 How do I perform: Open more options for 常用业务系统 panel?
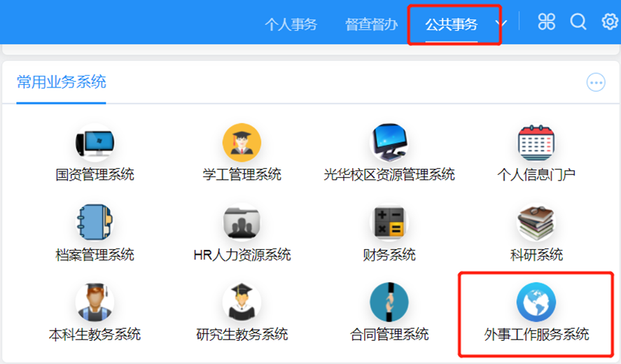(x=596, y=83)
